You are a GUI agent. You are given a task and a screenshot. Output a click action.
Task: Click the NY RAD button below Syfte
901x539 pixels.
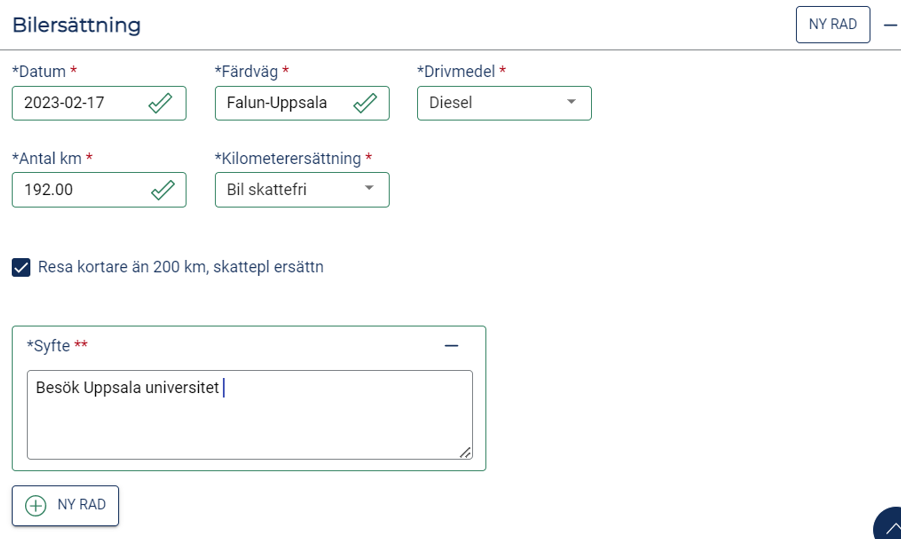pos(66,506)
